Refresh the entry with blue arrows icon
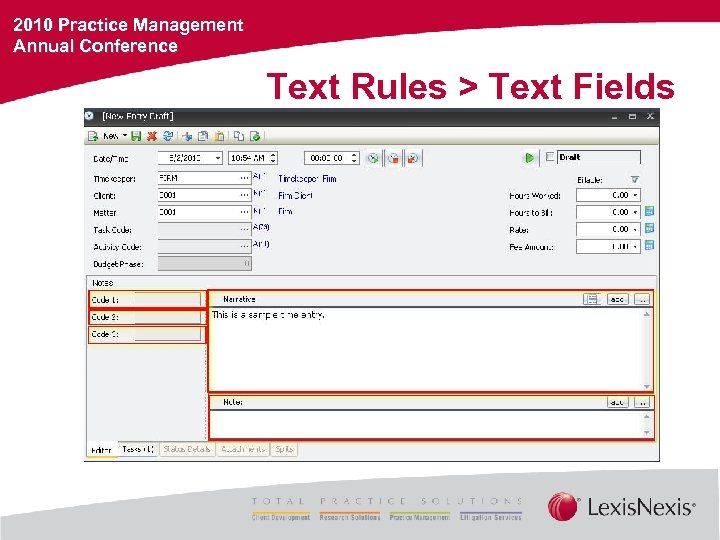The width and height of the screenshot is (720, 540). pos(168,136)
